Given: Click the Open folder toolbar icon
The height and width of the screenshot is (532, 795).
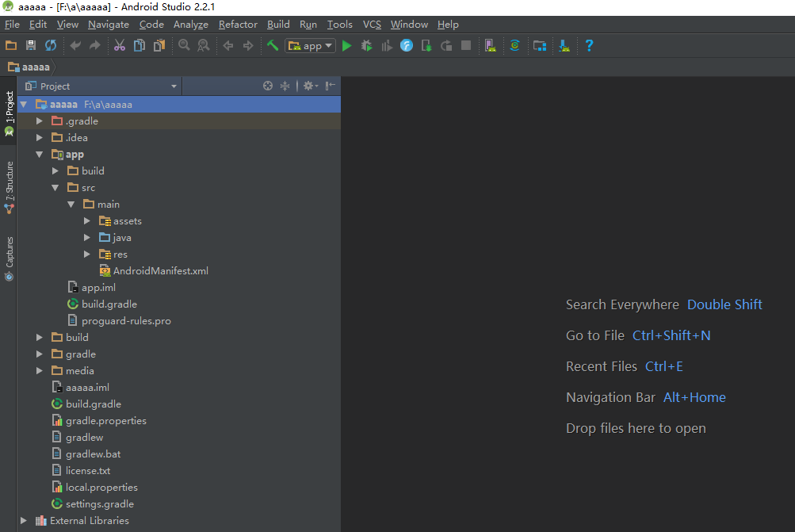Looking at the screenshot, I should click(x=10, y=46).
